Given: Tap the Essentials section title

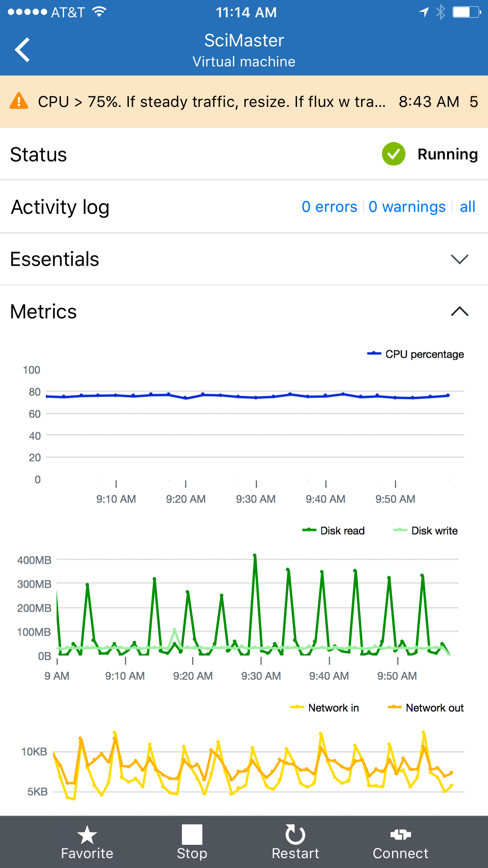Looking at the screenshot, I should pyautogui.click(x=55, y=259).
